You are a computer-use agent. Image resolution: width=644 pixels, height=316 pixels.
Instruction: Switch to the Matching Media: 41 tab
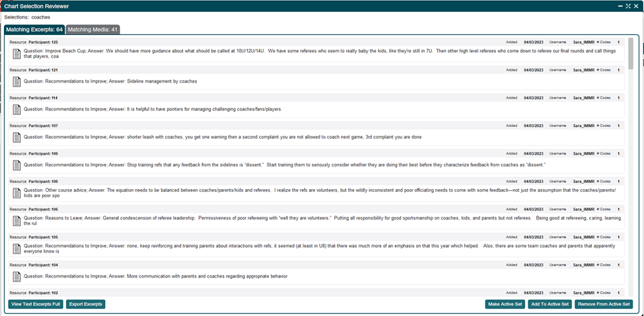(x=92, y=30)
